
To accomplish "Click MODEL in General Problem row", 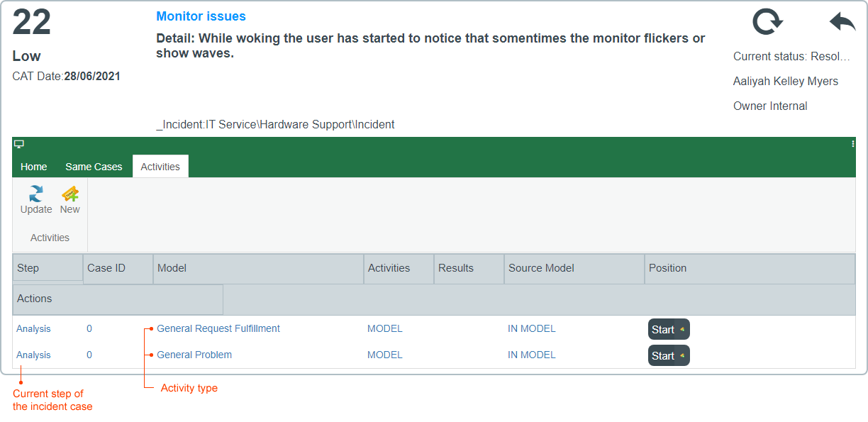I will tap(385, 355).
